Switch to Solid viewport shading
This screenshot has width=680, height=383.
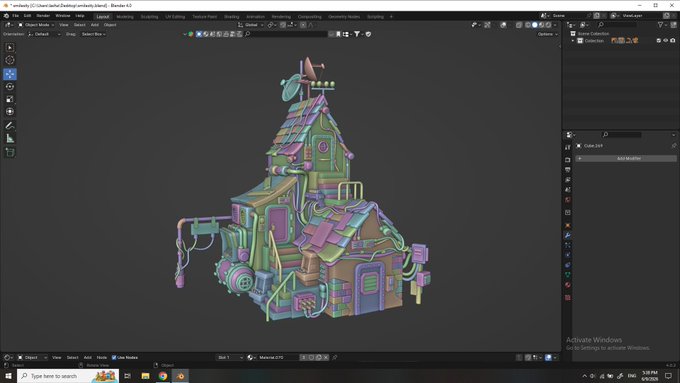(535, 25)
